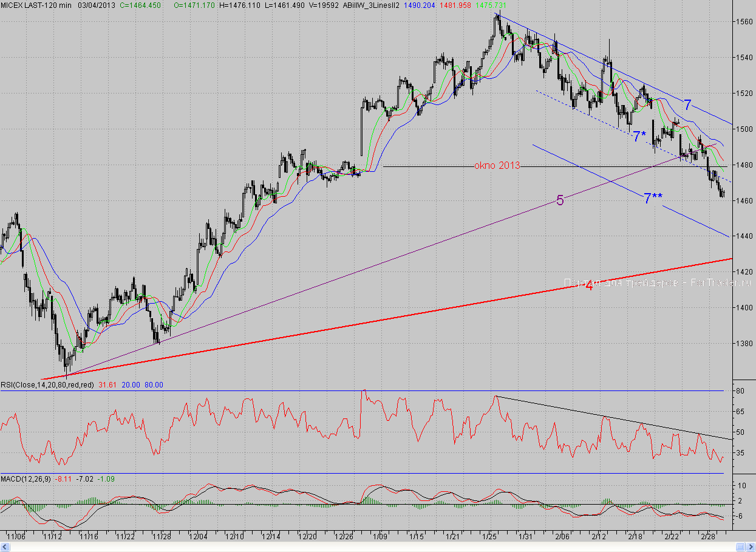Select the 1/09 date on time axis
The width and height of the screenshot is (756, 552).
(381, 537)
